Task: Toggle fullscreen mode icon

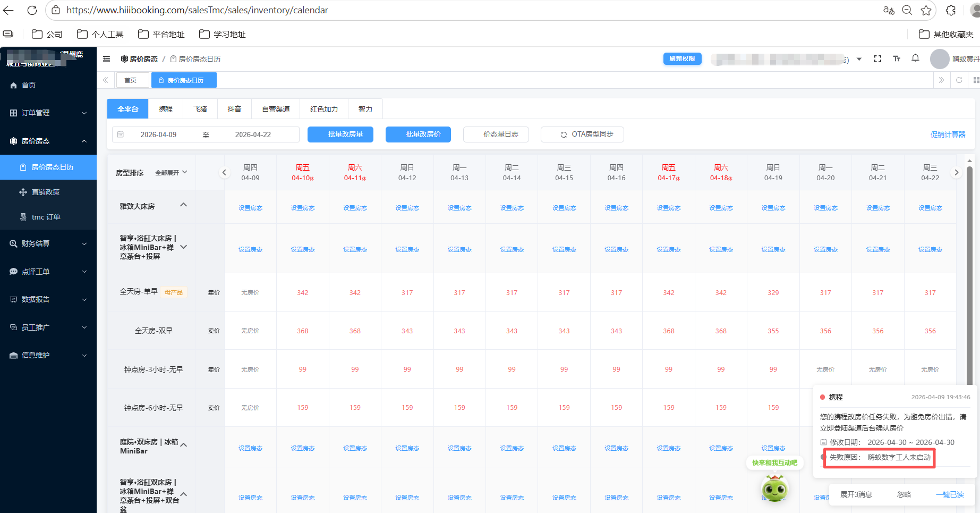Action: pyautogui.click(x=877, y=59)
